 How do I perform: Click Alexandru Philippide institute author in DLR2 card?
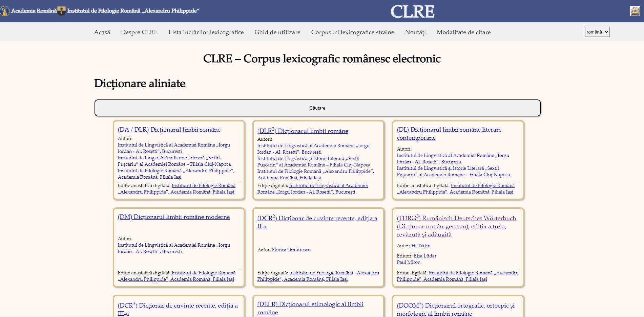click(x=316, y=175)
